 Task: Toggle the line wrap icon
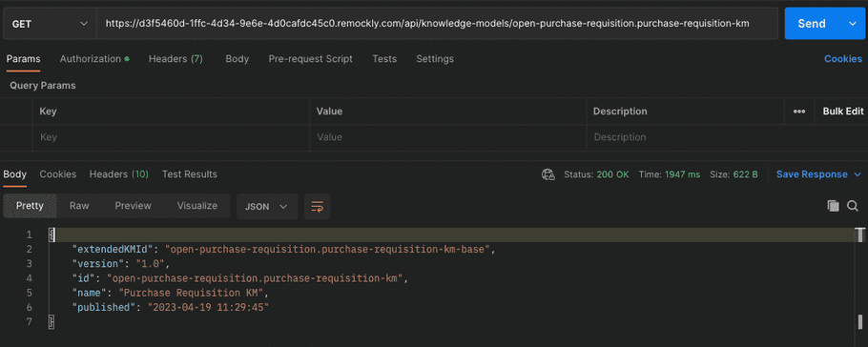coord(318,207)
